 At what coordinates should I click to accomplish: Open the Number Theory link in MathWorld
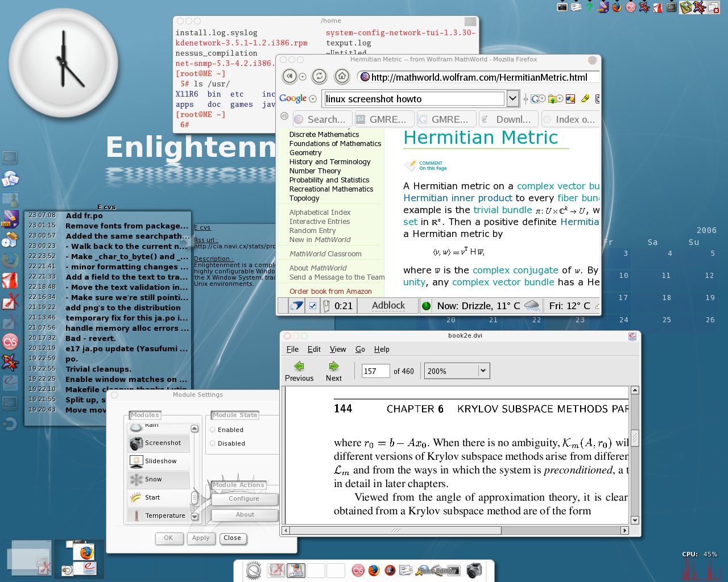315,171
